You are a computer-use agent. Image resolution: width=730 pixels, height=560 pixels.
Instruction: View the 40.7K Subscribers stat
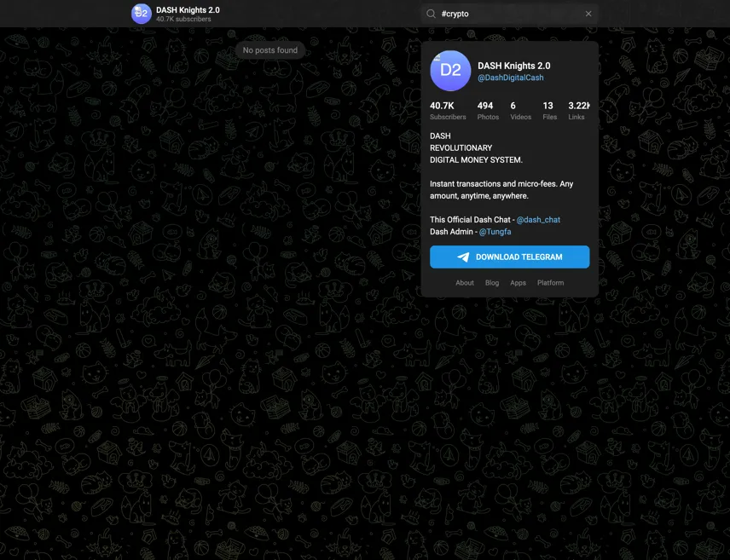[448, 111]
